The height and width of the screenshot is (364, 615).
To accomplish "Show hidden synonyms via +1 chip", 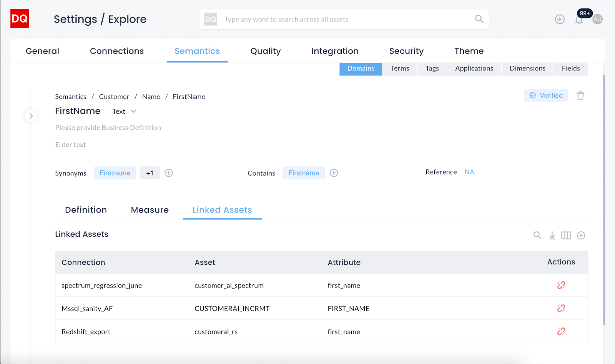I will [150, 173].
